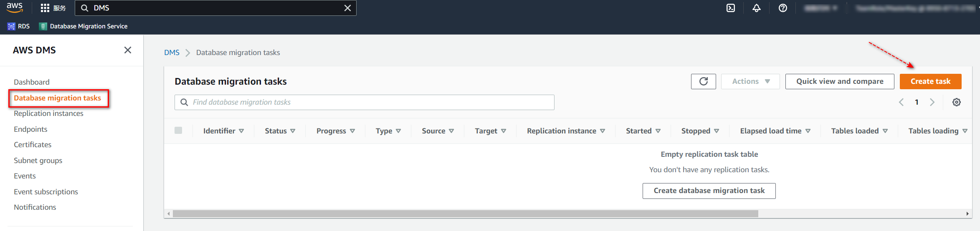Sort by Tables loaded column
Viewport: 980px width, 231px height.
tap(859, 131)
